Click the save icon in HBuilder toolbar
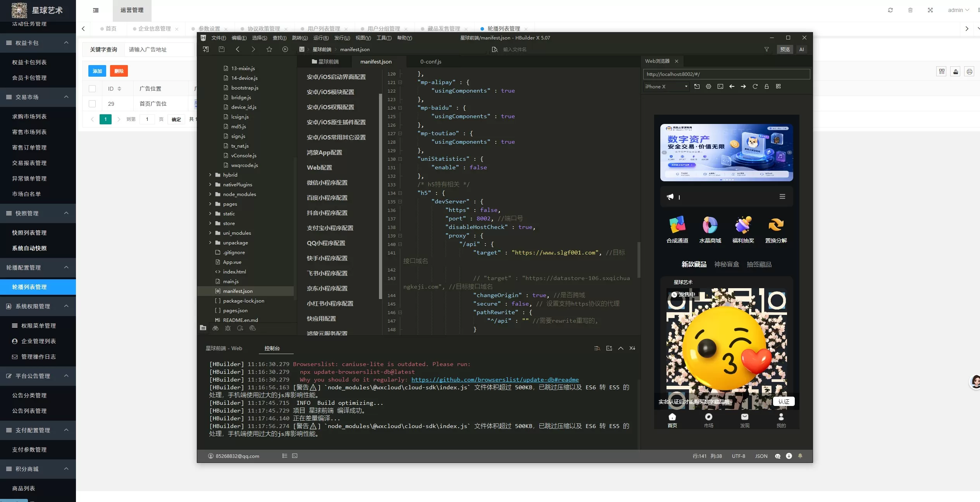The height and width of the screenshot is (502, 980). [x=222, y=49]
